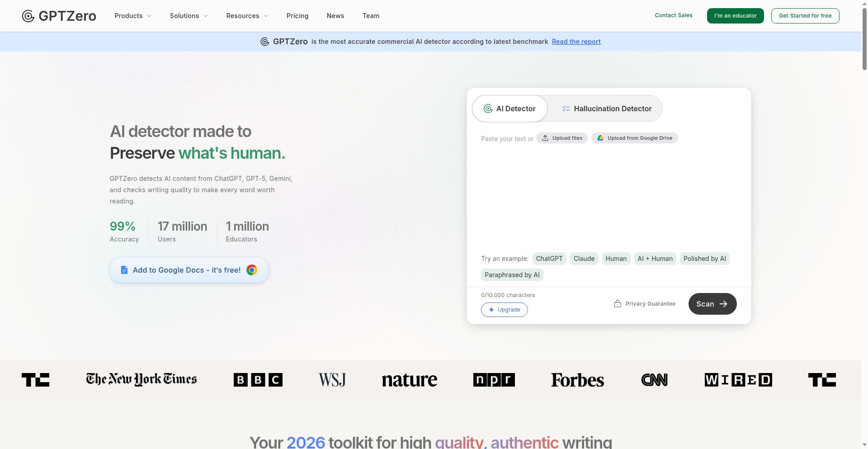868x449 pixels.
Task: Click the Hallucination Detector checklist icon
Action: pos(566,109)
